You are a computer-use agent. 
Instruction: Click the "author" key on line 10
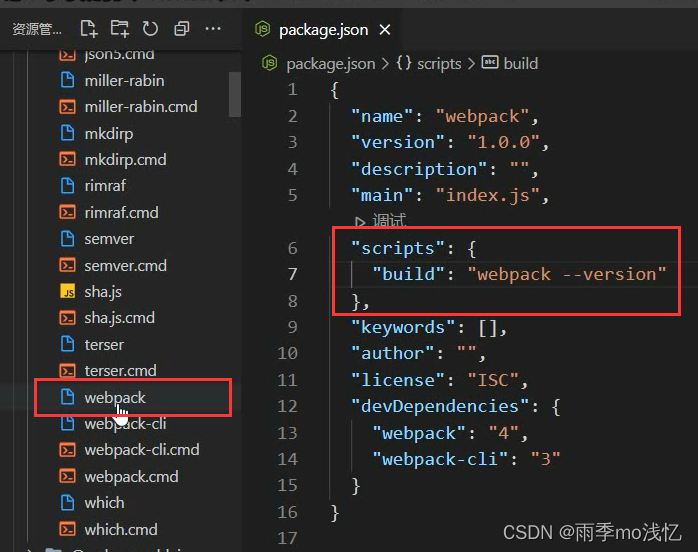pyautogui.click(x=392, y=353)
